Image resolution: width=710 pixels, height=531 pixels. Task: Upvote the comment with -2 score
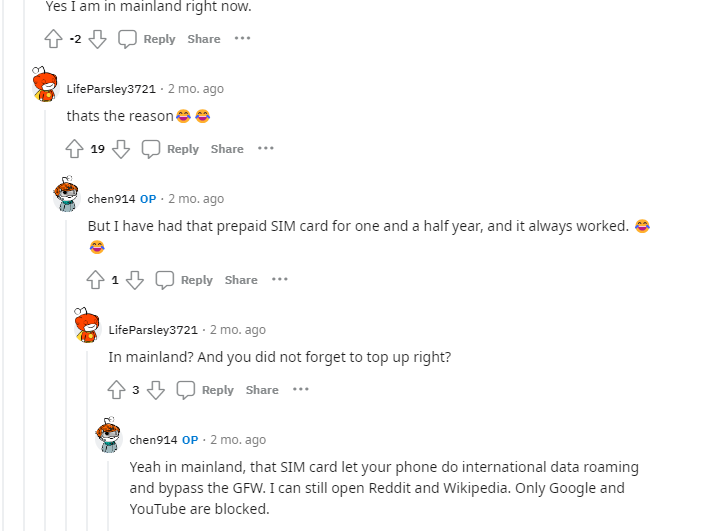click(x=53, y=39)
